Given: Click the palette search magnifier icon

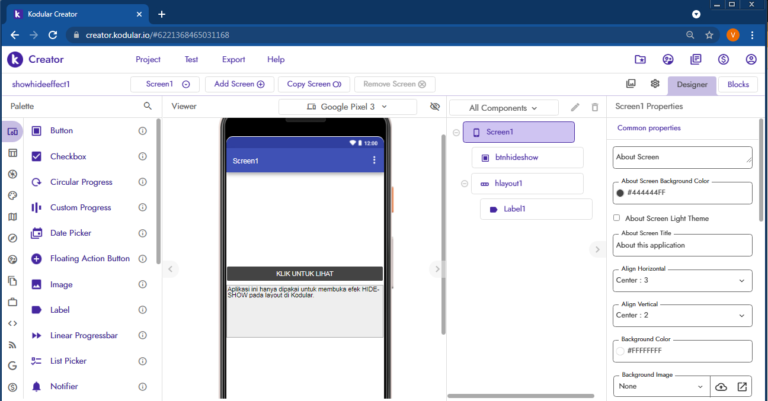Looking at the screenshot, I should 148,106.
